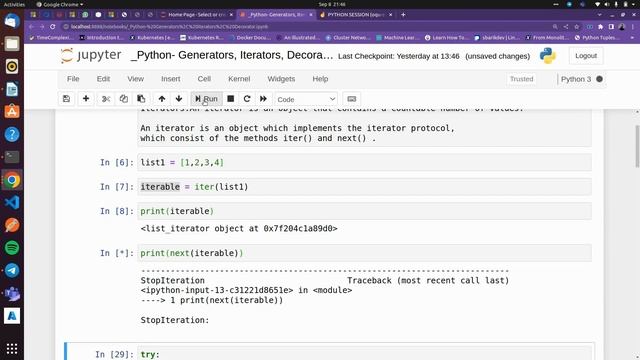
Task: Restart the kernel icon
Action: (247, 99)
